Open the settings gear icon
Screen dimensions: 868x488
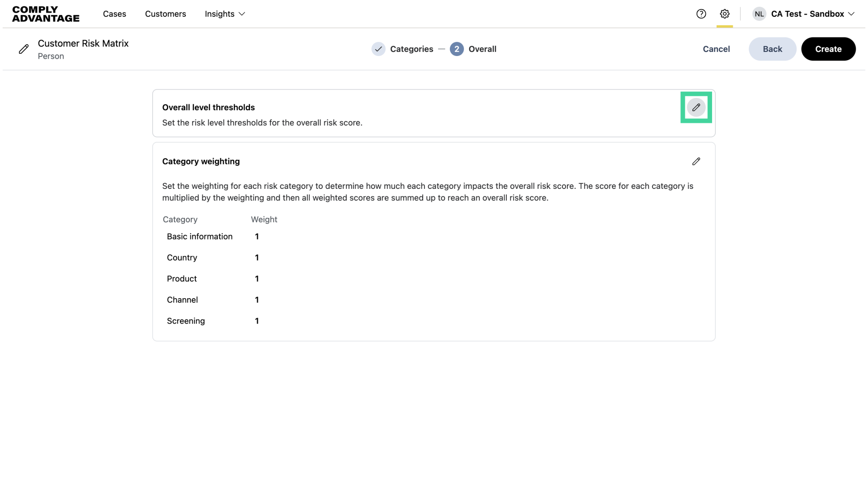point(724,14)
